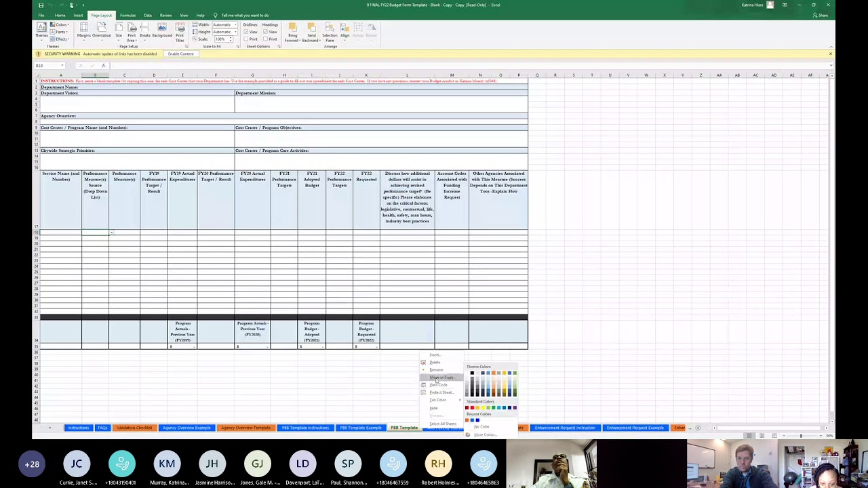
Task: Toggle Headings Print checkbox
Action: (267, 39)
